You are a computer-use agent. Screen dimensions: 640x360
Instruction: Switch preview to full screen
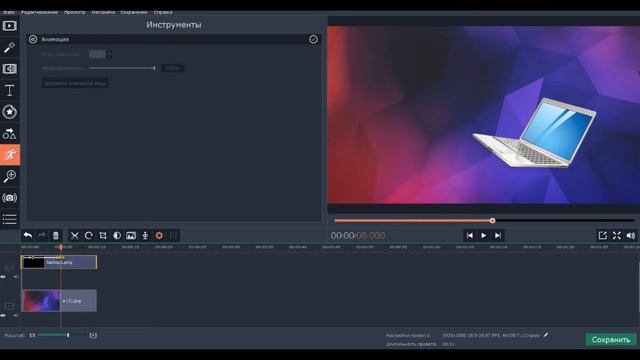[617, 236]
